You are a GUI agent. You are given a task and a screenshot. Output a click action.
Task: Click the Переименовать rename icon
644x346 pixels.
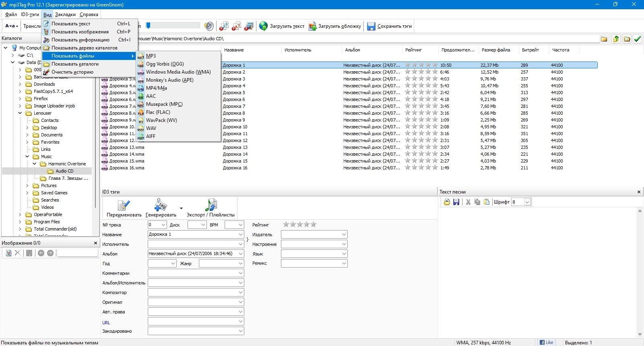[124, 205]
